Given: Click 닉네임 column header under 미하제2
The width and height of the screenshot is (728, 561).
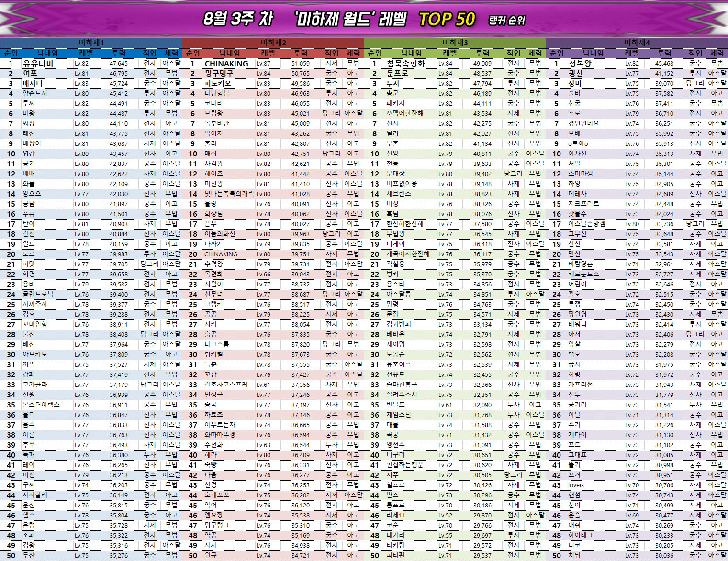Looking at the screenshot, I should [x=229, y=53].
